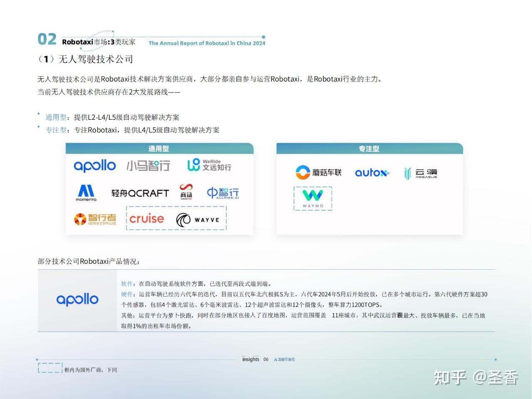Click the 知乎 @圣香 watermark
The height and width of the screenshot is (399, 532).
pyautogui.click(x=476, y=377)
